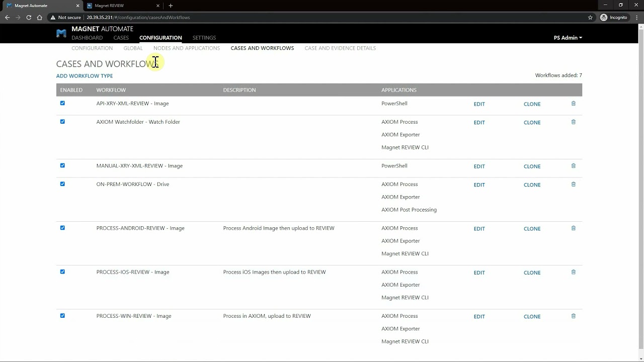
Task: Delete the API-XRY-XML-REVIEW workflow via trash icon
Action: point(573,104)
